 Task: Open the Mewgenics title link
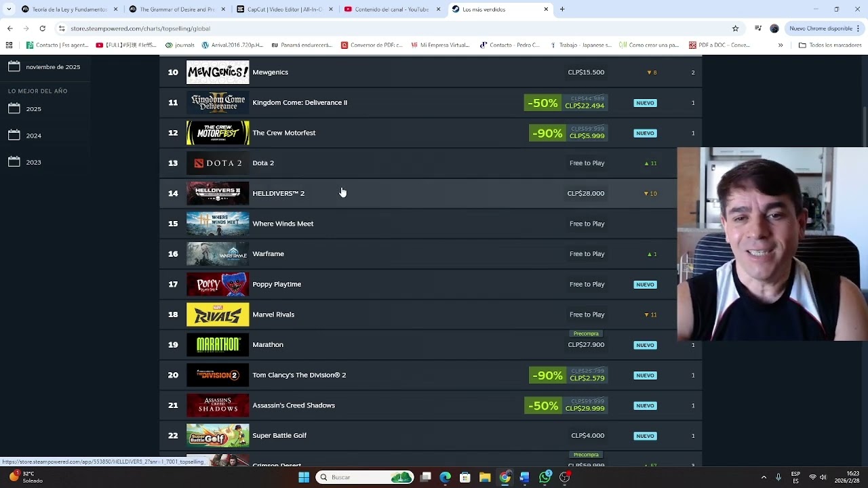270,72
